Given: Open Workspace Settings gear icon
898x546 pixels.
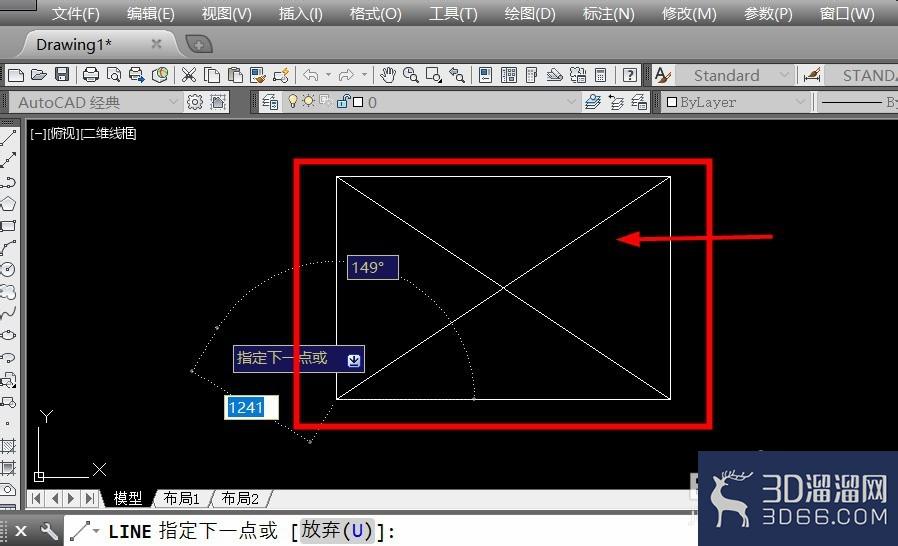Looking at the screenshot, I should tap(195, 102).
